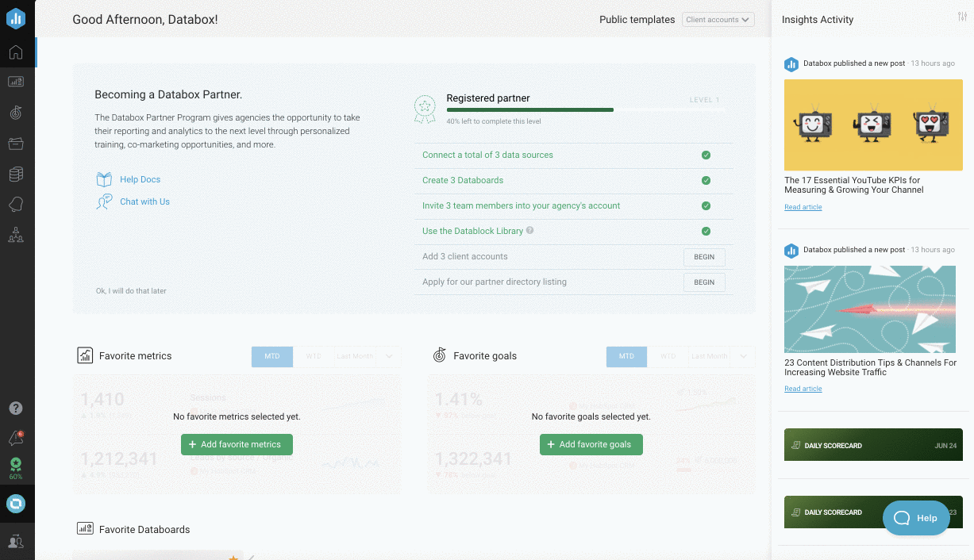Click the Registered partner award ribbon icon

point(425,109)
